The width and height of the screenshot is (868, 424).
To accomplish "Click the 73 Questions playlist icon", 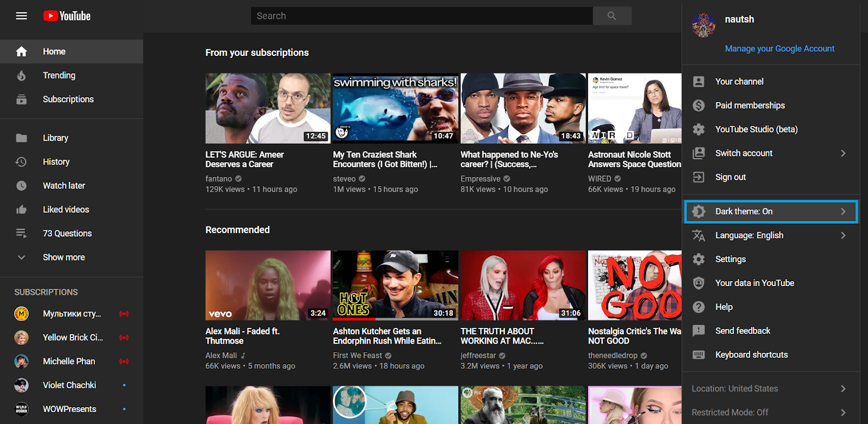I will 21,233.
